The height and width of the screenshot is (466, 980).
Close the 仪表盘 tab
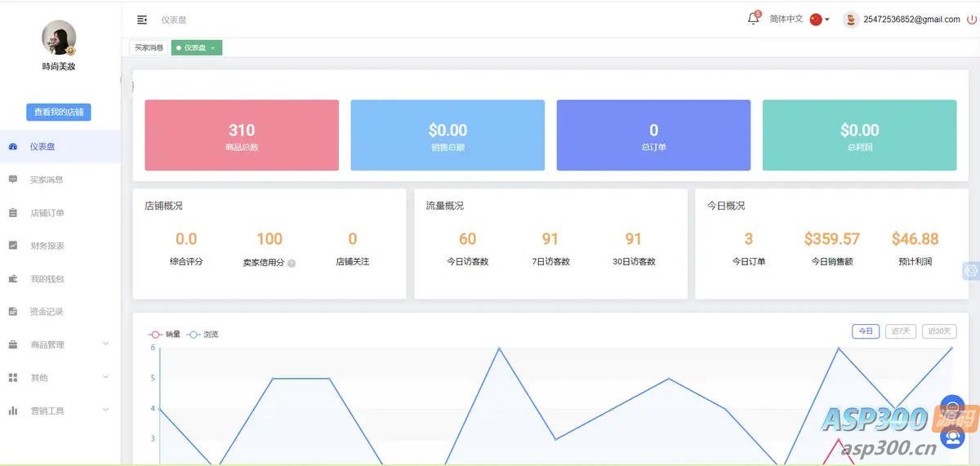213,48
